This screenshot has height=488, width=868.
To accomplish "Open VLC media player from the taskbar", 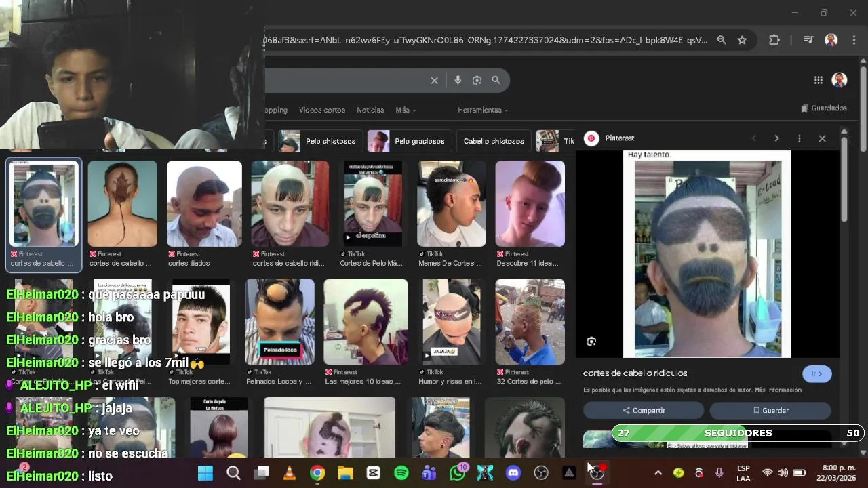I will [x=289, y=472].
